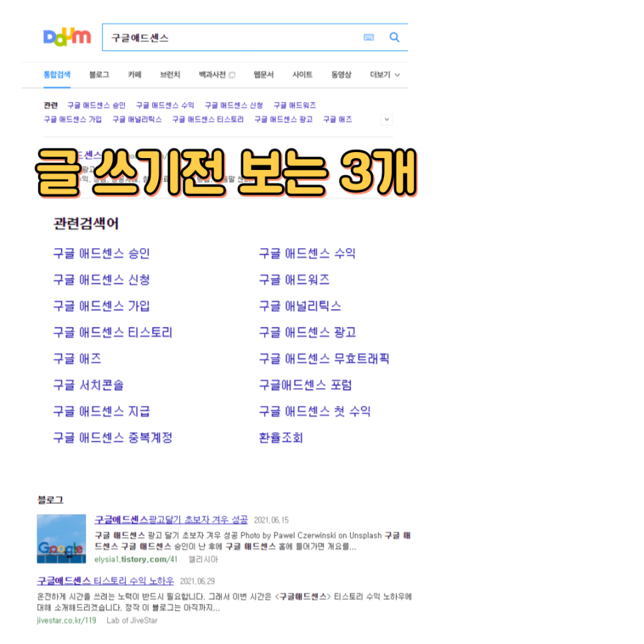Open blog post 구글애드센스광고달기 초보자 겨우 성공

[171, 520]
